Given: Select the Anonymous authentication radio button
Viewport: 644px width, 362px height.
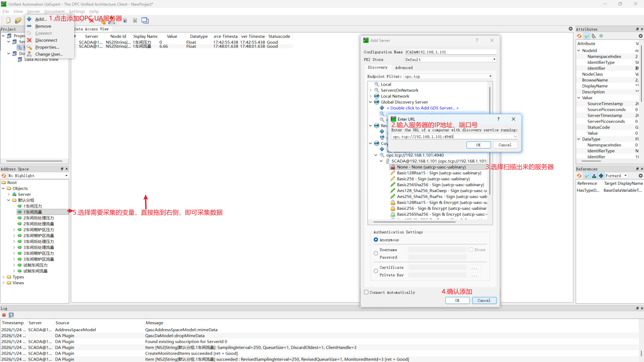Looking at the screenshot, I should pyautogui.click(x=376, y=240).
